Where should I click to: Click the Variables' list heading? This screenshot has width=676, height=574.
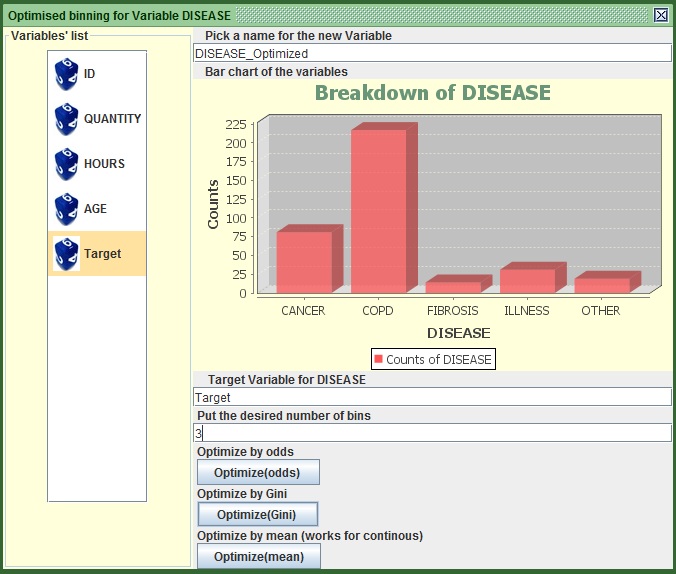pos(50,35)
